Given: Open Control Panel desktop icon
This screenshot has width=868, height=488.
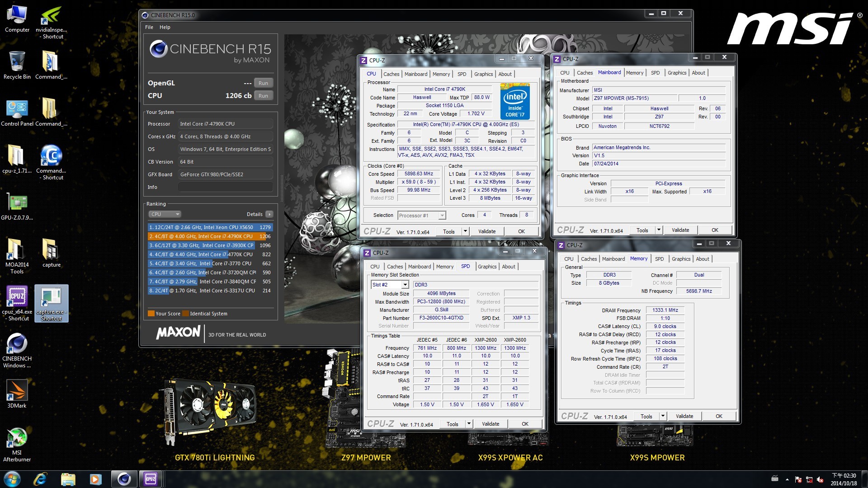Looking at the screenshot, I should 17,112.
